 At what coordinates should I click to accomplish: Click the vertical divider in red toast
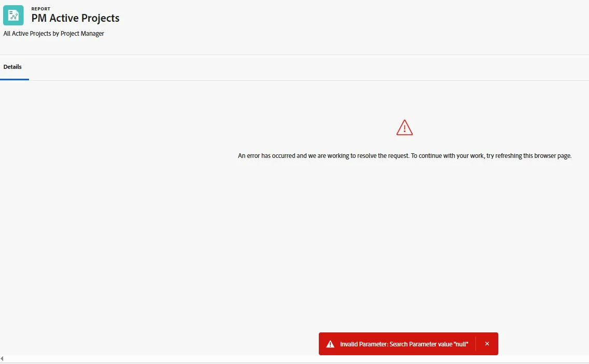(475, 344)
